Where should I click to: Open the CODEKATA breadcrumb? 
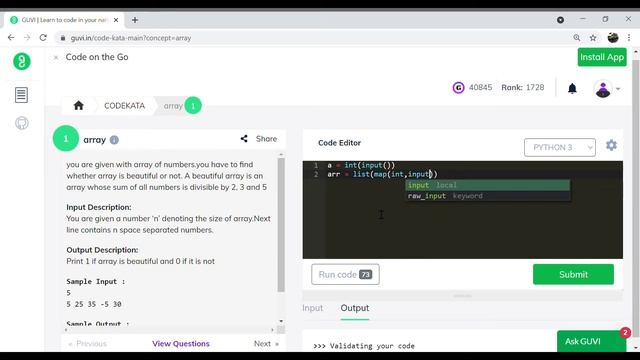point(124,106)
